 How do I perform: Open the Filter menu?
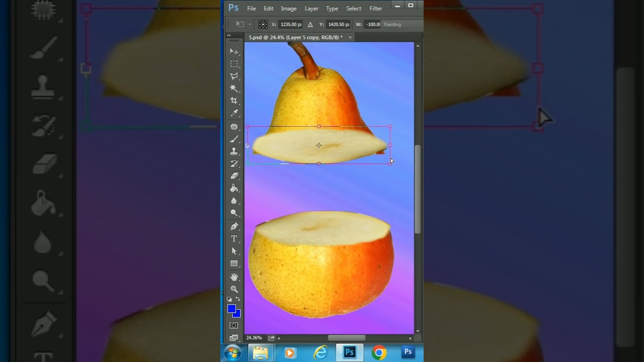tap(376, 9)
